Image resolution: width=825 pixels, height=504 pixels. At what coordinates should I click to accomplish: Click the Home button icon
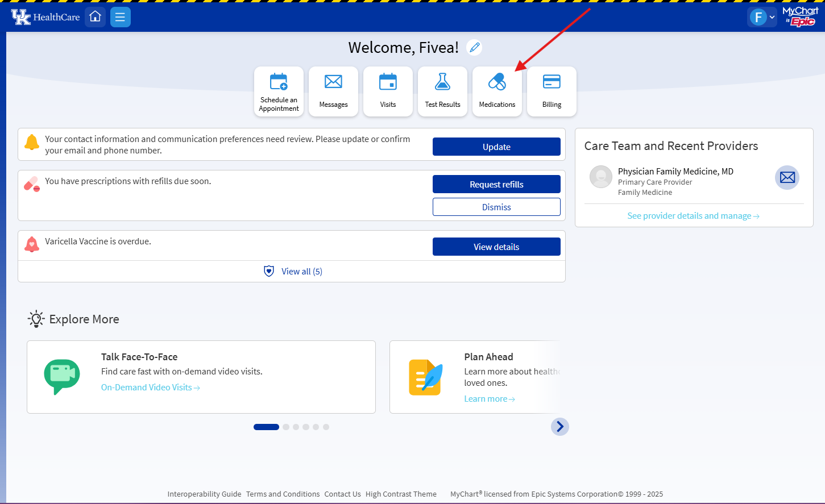coord(95,16)
